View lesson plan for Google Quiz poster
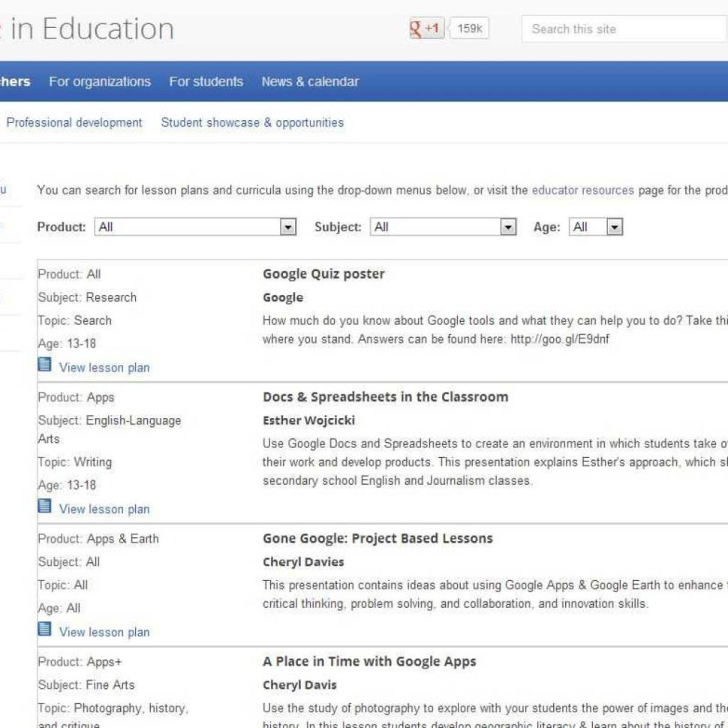The height and width of the screenshot is (728, 728). (104, 368)
